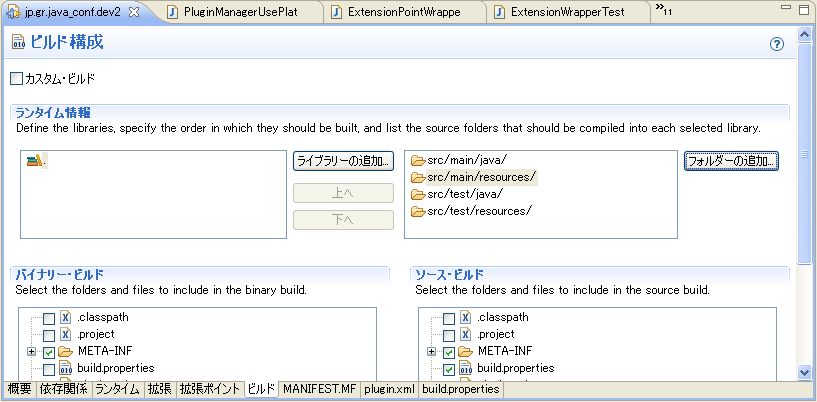817x402 pixels.
Task: Click the library icon in runtime list
Action: click(x=34, y=161)
